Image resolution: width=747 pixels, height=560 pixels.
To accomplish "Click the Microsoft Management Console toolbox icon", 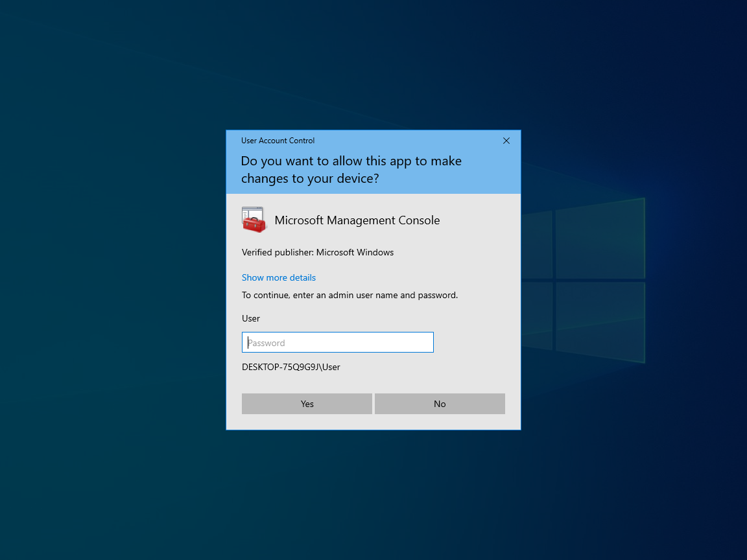I will click(254, 220).
